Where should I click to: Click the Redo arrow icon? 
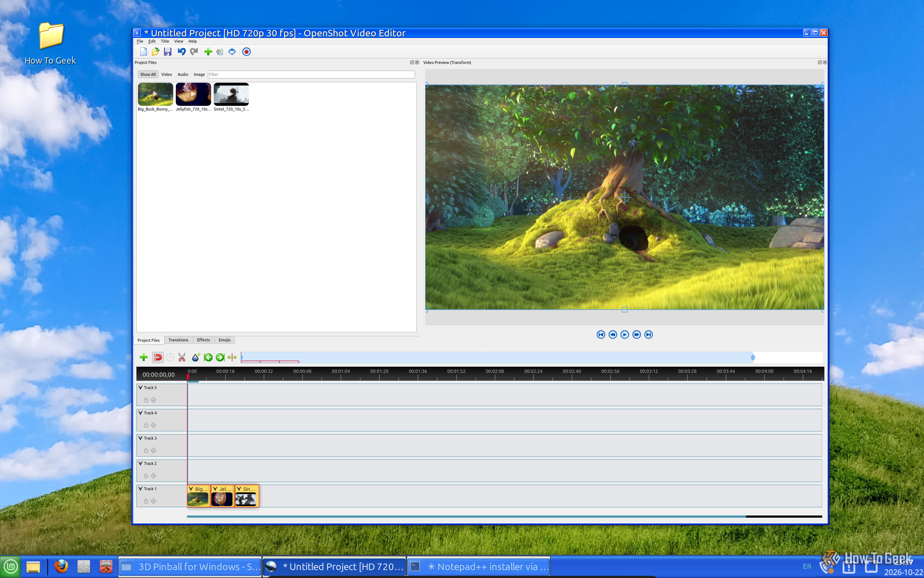coord(194,52)
